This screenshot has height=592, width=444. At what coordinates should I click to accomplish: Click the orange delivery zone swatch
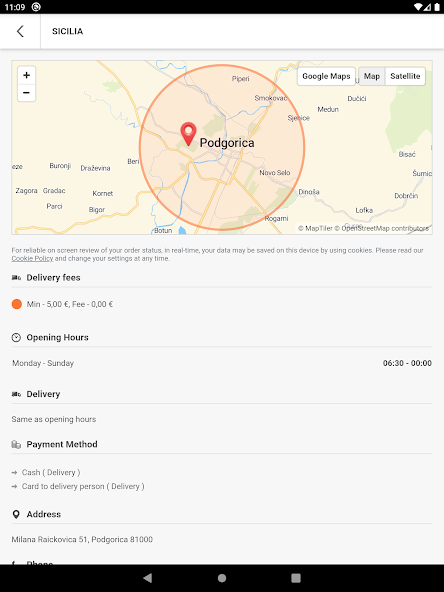click(x=17, y=304)
